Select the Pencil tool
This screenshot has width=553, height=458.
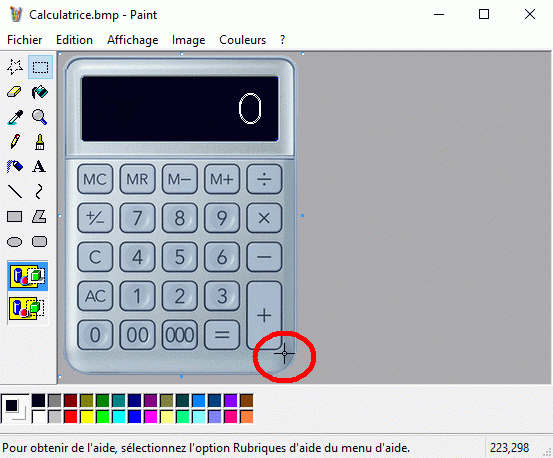coord(15,142)
